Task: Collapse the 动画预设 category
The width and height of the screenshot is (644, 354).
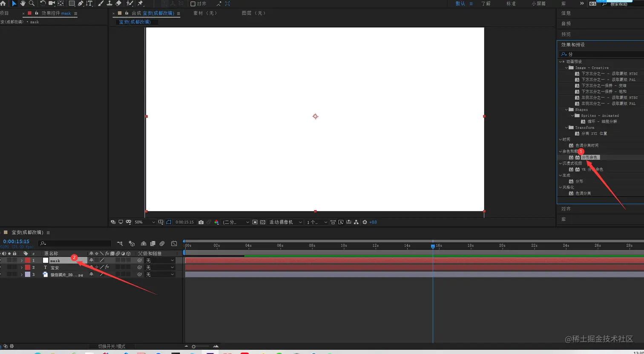Action: [561, 62]
